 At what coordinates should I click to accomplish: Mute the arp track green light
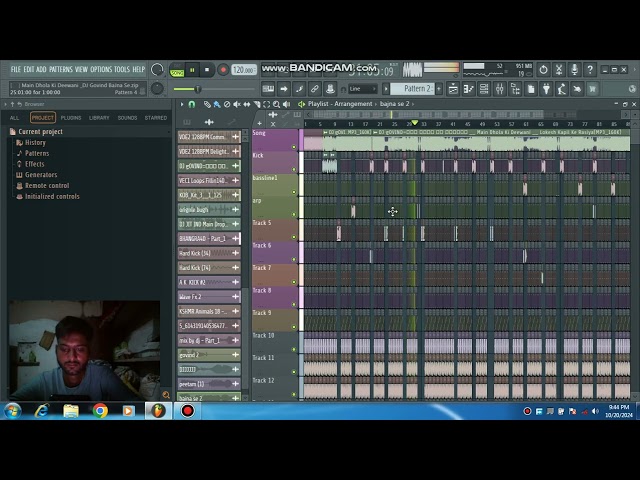coord(294,214)
